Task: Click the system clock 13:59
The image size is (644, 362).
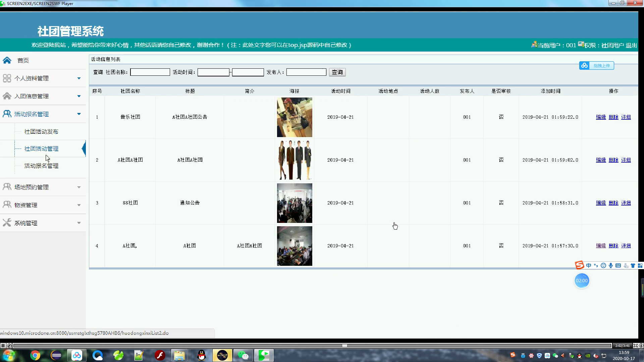Action: (x=624, y=352)
